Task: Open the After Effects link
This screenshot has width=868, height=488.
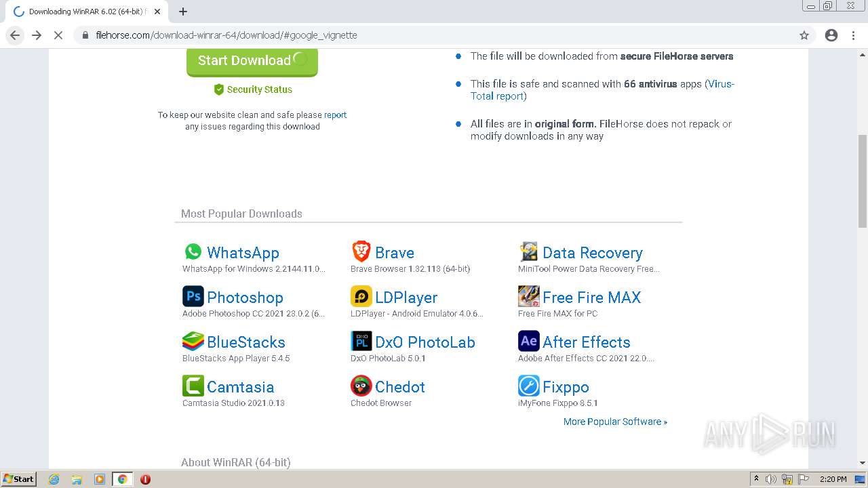Action: click(x=587, y=342)
